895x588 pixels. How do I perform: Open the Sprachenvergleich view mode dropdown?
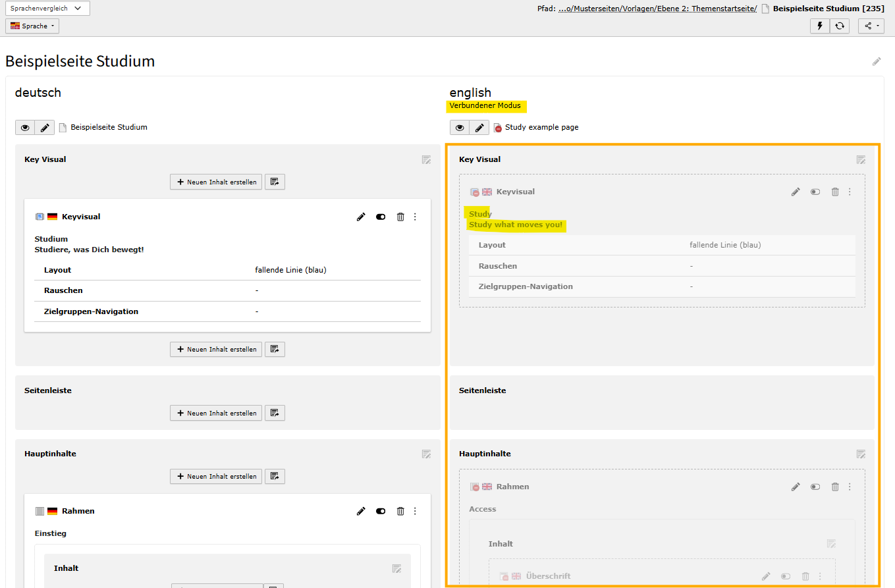[x=47, y=8]
